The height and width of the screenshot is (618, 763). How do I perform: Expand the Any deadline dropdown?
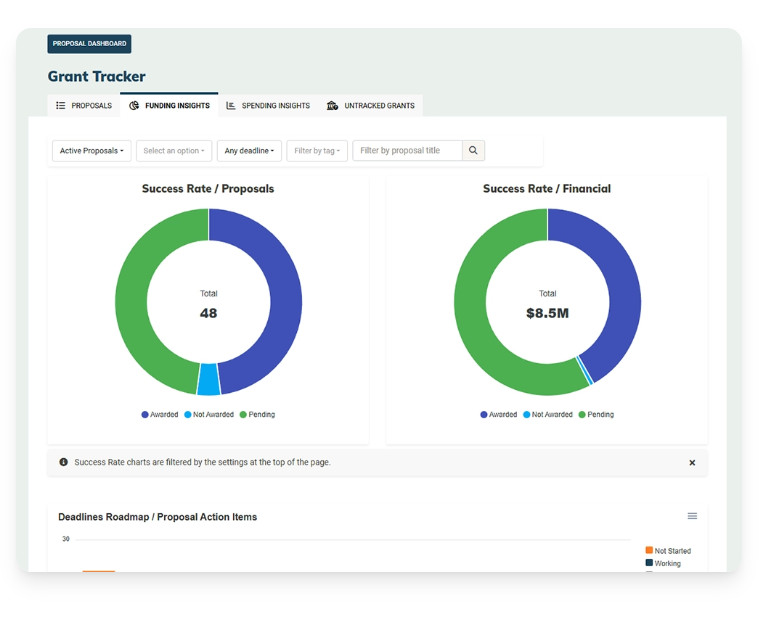tap(249, 151)
